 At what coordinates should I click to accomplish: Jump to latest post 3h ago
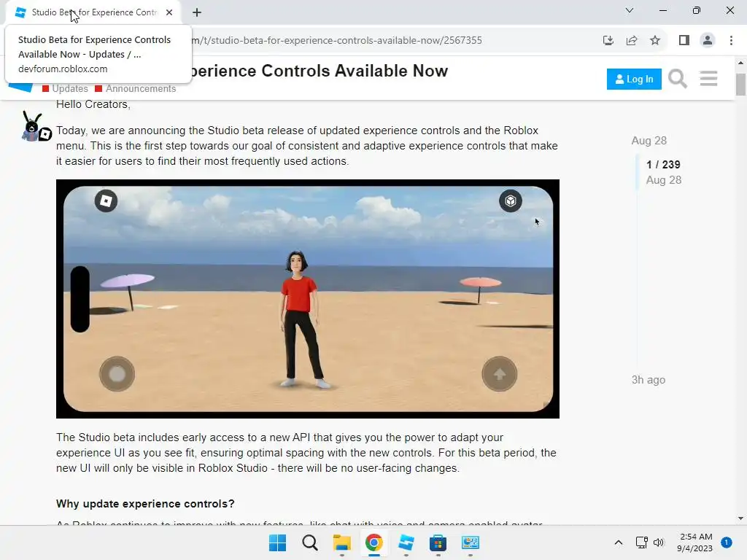(649, 380)
